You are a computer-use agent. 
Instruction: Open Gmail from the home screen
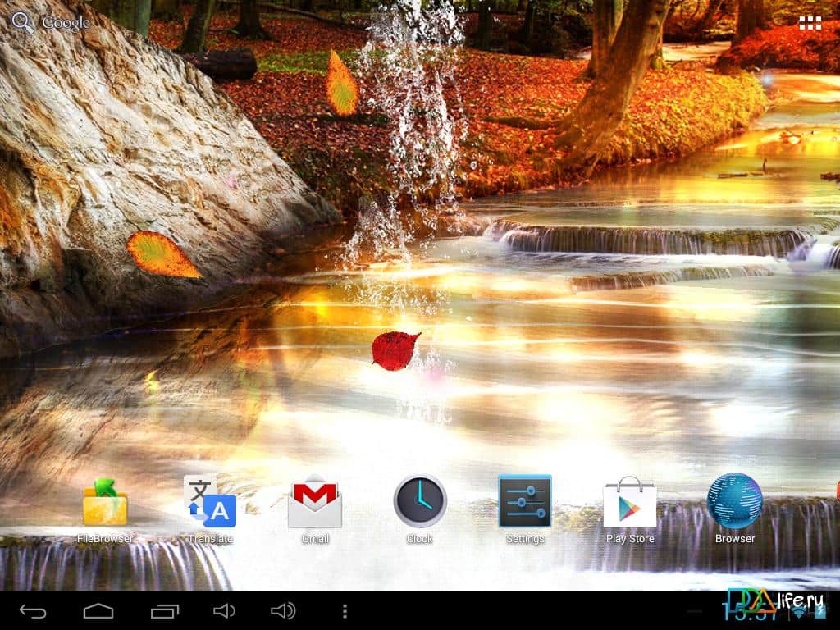click(315, 502)
